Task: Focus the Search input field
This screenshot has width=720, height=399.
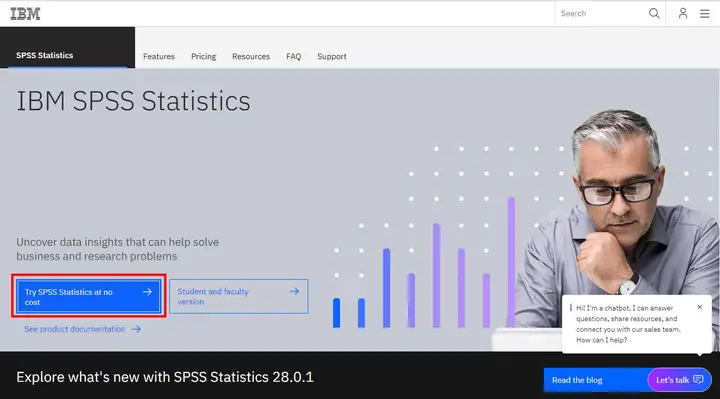Action: [x=602, y=13]
